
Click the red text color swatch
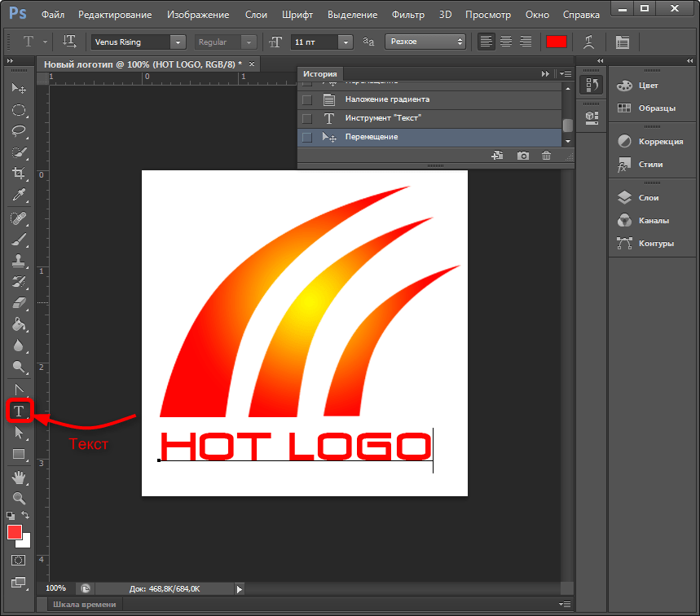(557, 42)
